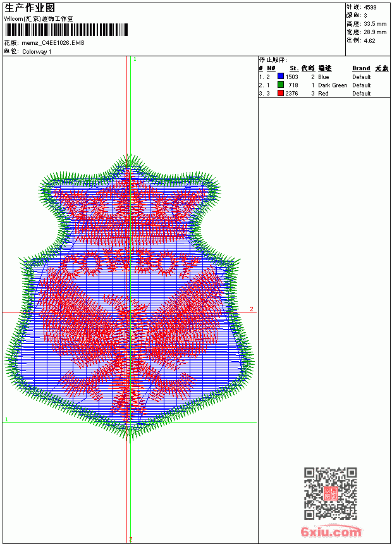The width and height of the screenshot is (392, 544).
Task: Click the barcode under the Wilcom heading
Action: click(x=66, y=30)
